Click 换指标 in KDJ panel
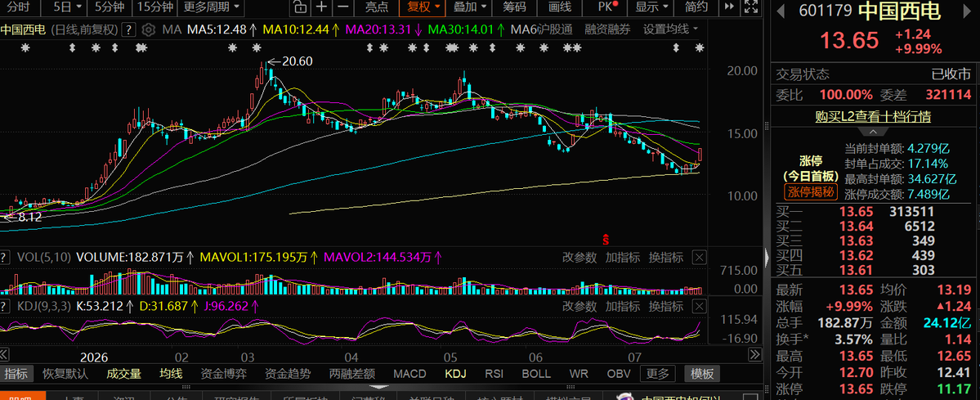Image resolution: width=980 pixels, height=400 pixels. (x=665, y=307)
